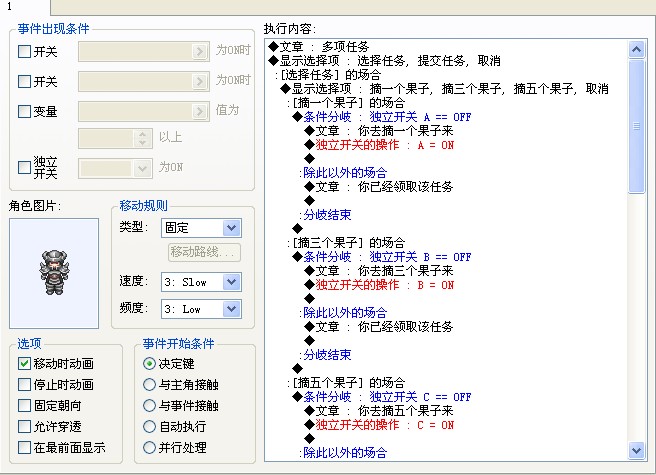Click the command list scroll down arrow
Image resolution: width=656 pixels, height=475 pixels.
point(636,451)
